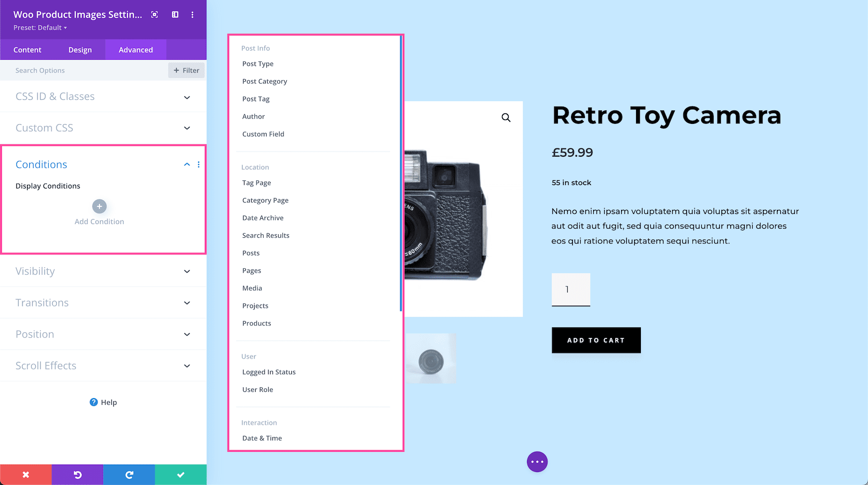Screen dimensions: 868x485
Task: Redo a change with the blue icon
Action: tap(129, 474)
